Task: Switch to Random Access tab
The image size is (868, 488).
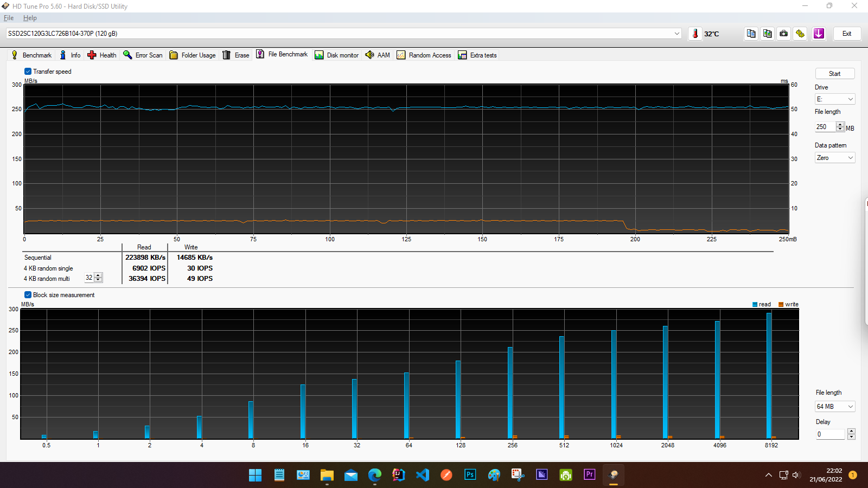Action: click(424, 55)
